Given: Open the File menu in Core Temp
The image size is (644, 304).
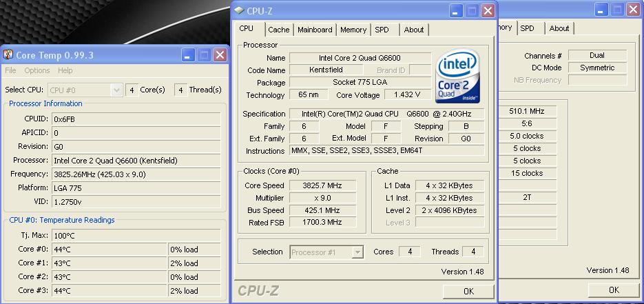Looking at the screenshot, I should pyautogui.click(x=11, y=71).
